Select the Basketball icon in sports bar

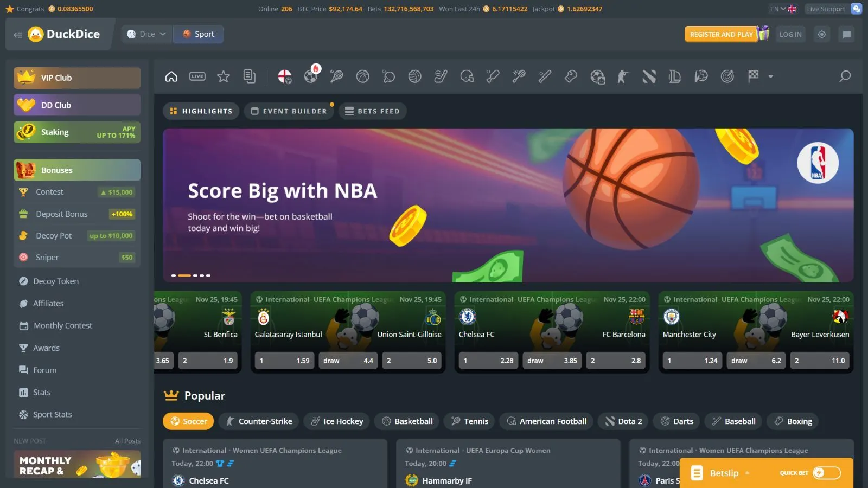pos(363,76)
